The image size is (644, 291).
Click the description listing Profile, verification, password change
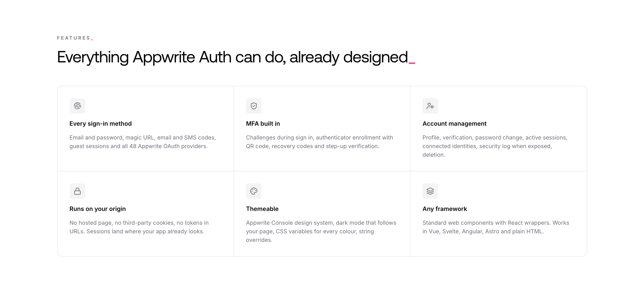pos(495,146)
